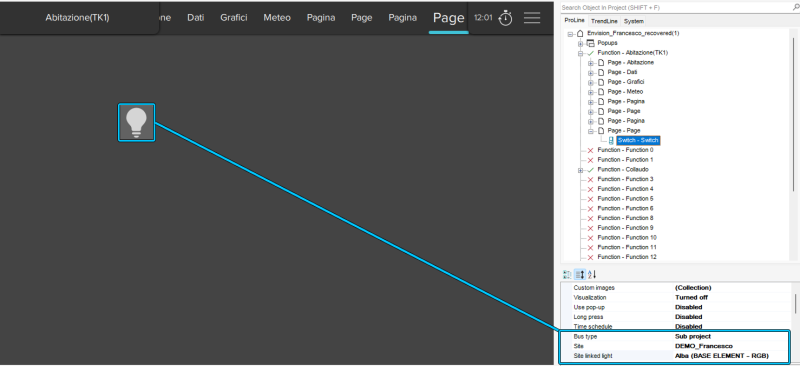Collapse Function - Abitazione(TK1) node
The image size is (800, 366).
pyautogui.click(x=581, y=53)
